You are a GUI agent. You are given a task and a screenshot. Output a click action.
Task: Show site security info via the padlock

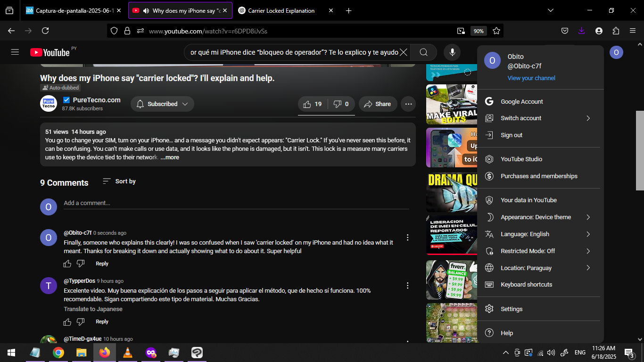pos(127,31)
